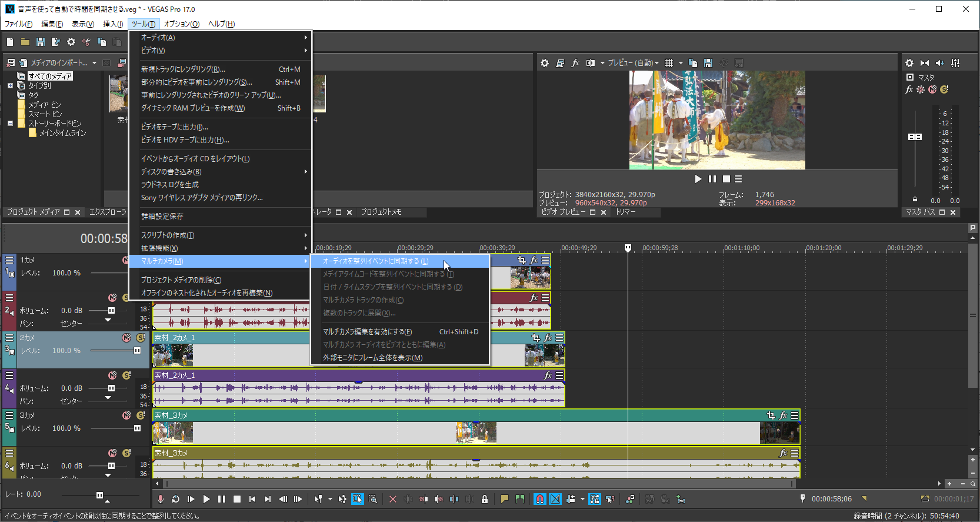
Task: Open master FX button under マスタ
Action: [909, 89]
